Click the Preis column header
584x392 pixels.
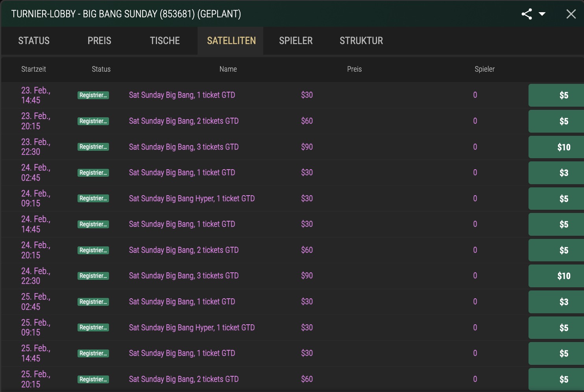[x=355, y=69]
